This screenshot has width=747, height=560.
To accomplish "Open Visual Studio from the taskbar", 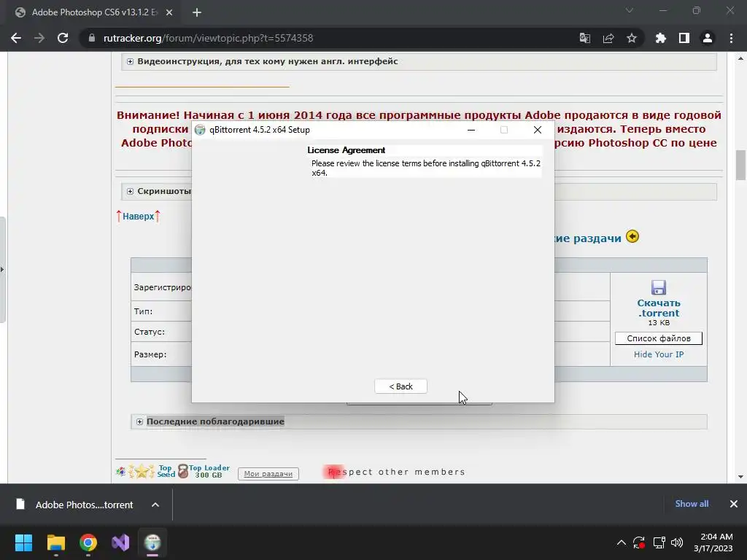I will pyautogui.click(x=120, y=542).
